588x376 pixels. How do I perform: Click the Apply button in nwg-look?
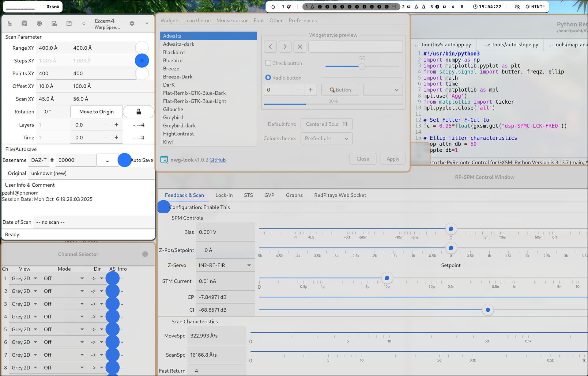393,159
